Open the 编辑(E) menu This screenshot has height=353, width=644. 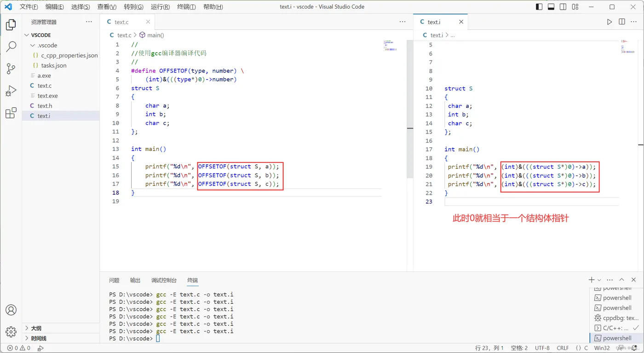55,7
